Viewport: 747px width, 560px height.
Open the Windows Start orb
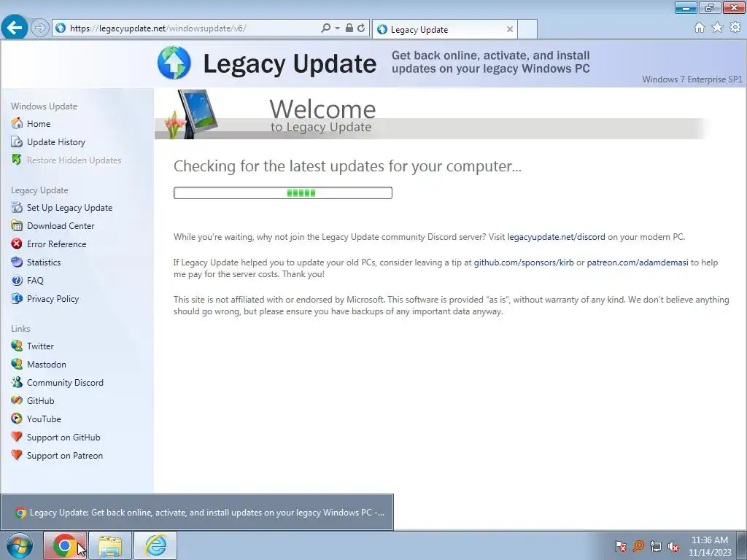[x=20, y=545]
